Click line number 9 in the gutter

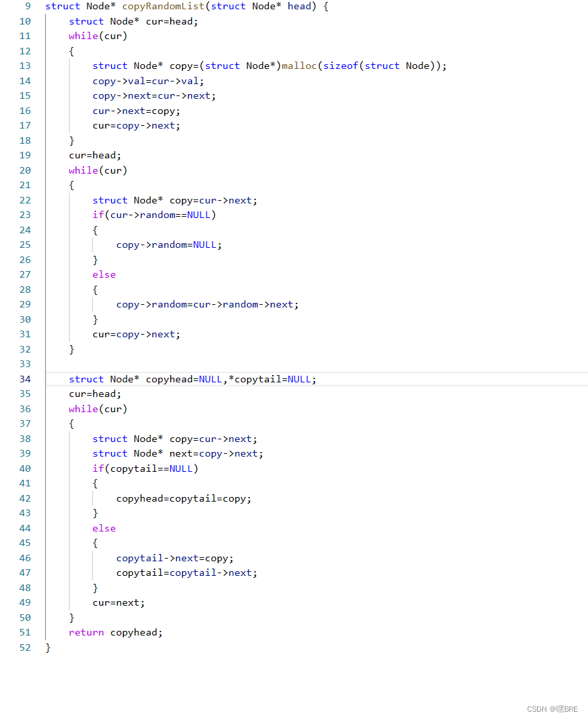click(x=28, y=7)
